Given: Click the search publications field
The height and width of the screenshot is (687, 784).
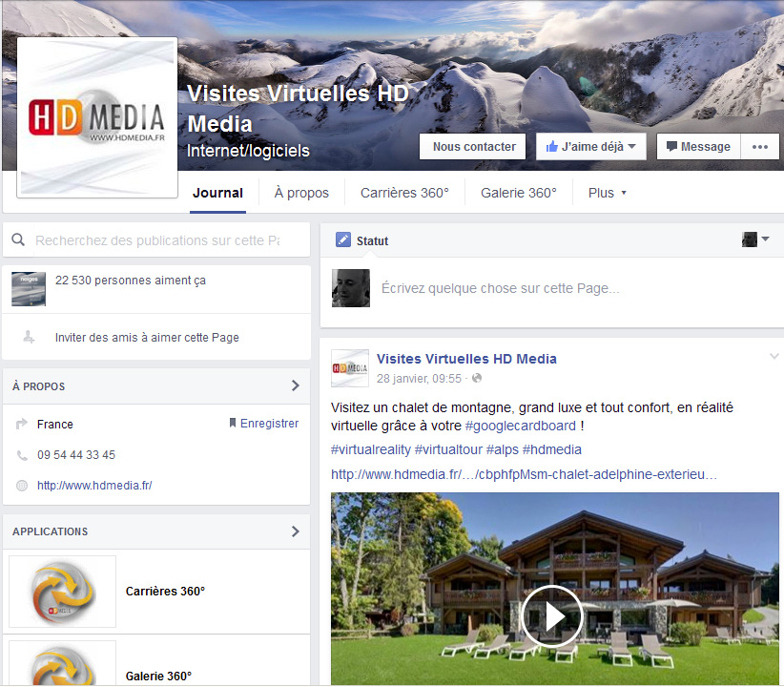Looking at the screenshot, I should 157,240.
